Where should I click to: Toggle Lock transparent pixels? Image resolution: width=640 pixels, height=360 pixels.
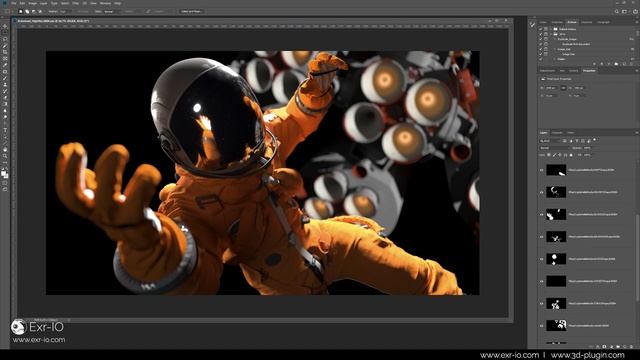pyautogui.click(x=549, y=155)
